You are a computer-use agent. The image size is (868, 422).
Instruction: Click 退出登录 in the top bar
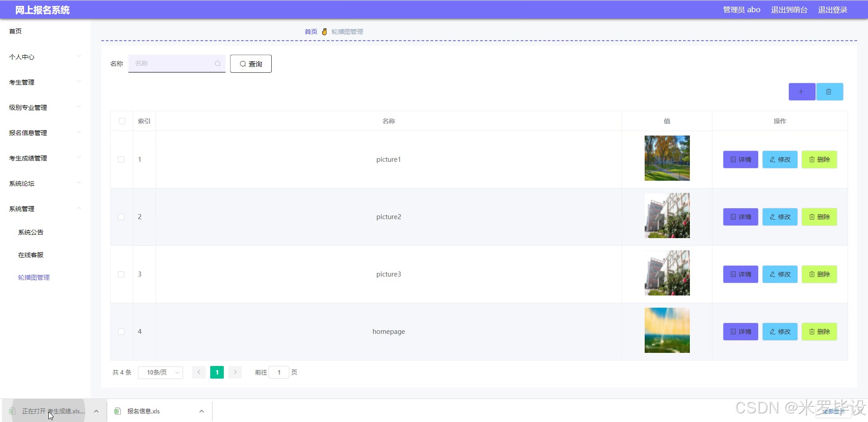pos(832,9)
